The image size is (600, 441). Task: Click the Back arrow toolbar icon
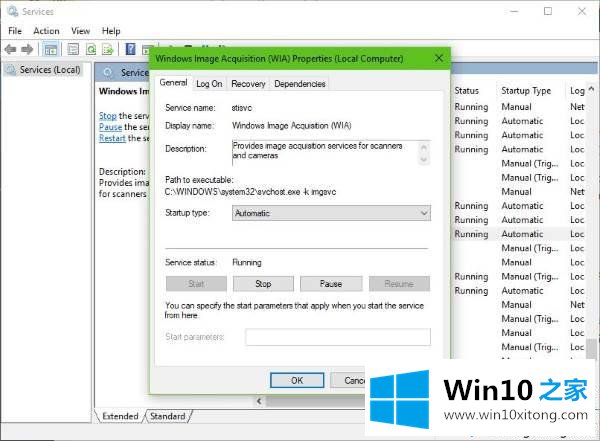click(x=10, y=49)
